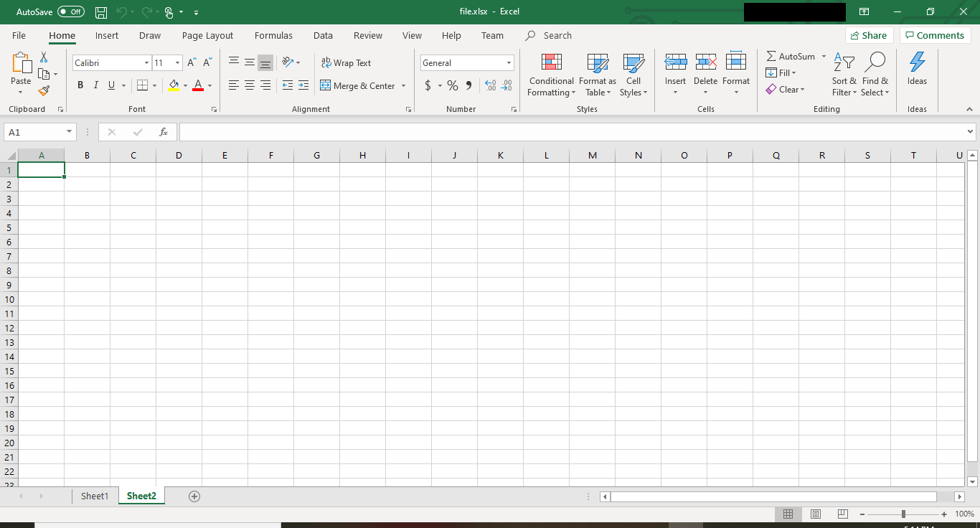
Task: Enable Wrap Text for the cell
Action: pos(347,62)
